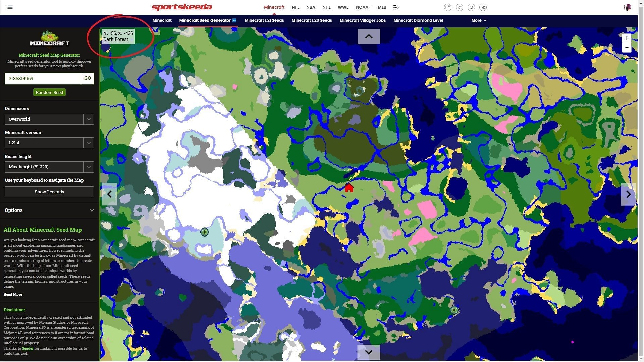The height and width of the screenshot is (362, 644).
Task: Click the Read More link
Action: [13, 294]
